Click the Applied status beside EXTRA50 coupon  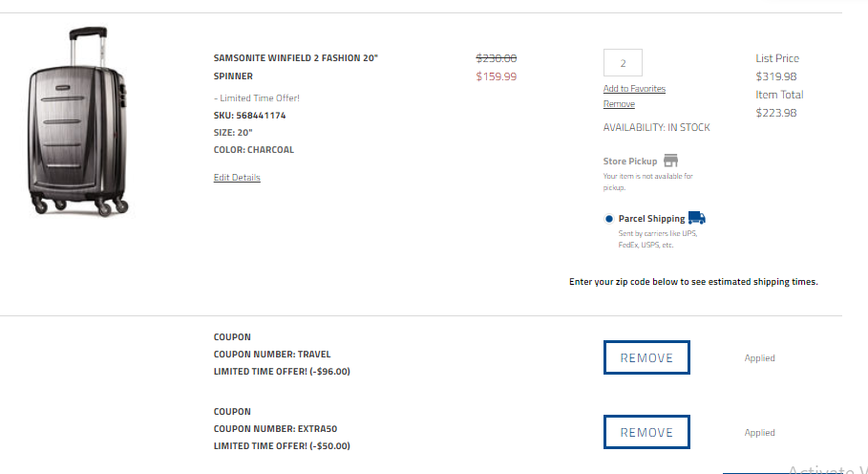pos(760,433)
